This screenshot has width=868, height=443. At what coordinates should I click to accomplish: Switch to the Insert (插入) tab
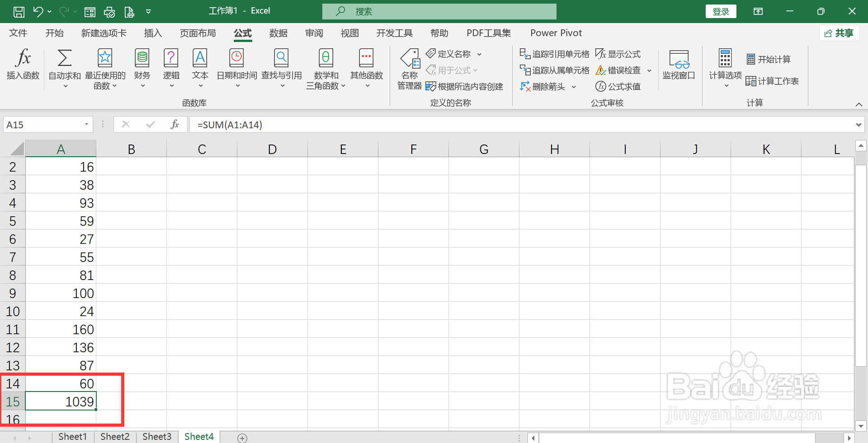pos(153,33)
